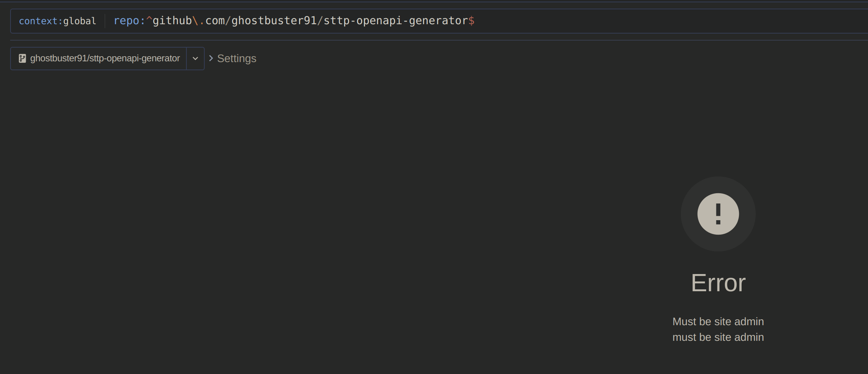Click the grey warning circle graphic
The image size is (868, 374).
(718, 214)
